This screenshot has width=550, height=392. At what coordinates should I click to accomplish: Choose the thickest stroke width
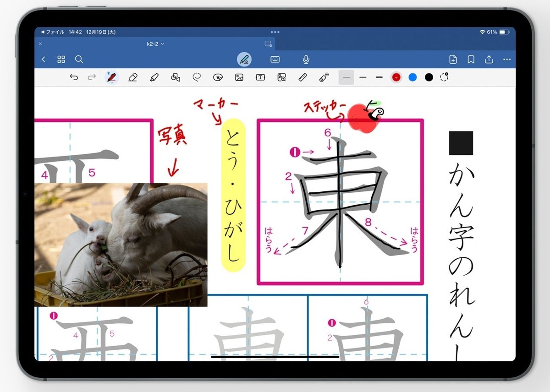coord(379,77)
